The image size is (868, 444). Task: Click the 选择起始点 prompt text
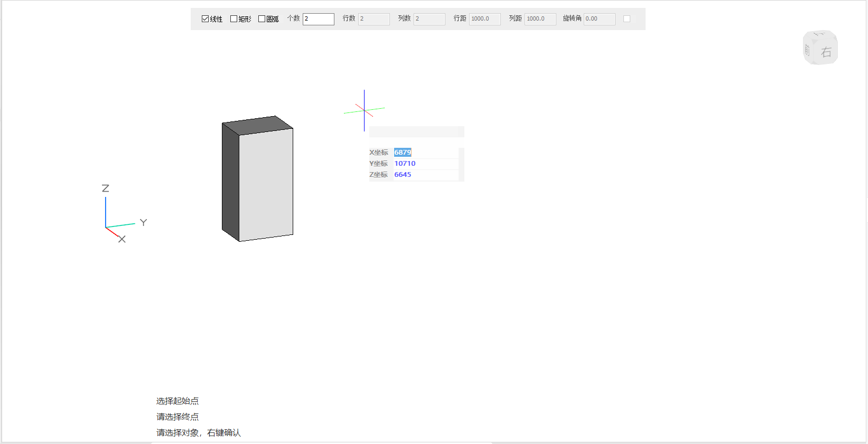178,401
